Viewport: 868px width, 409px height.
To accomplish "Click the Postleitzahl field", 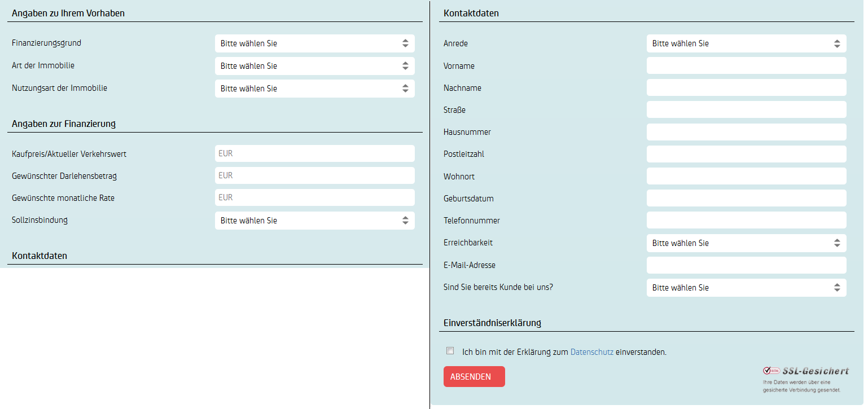I will pyautogui.click(x=746, y=154).
